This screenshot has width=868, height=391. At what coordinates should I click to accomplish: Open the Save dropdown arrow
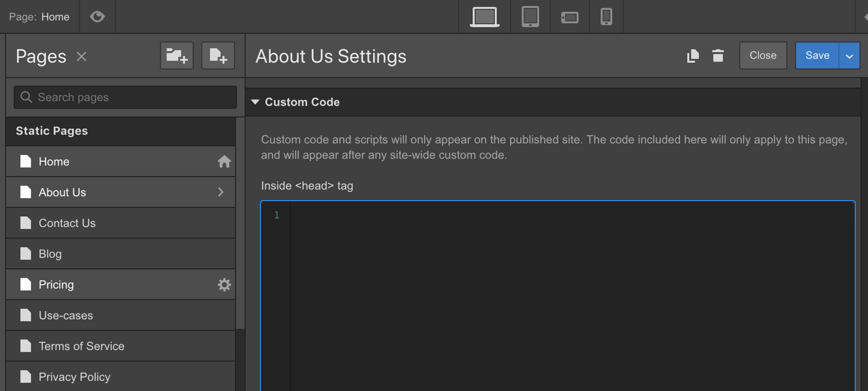[x=850, y=55]
